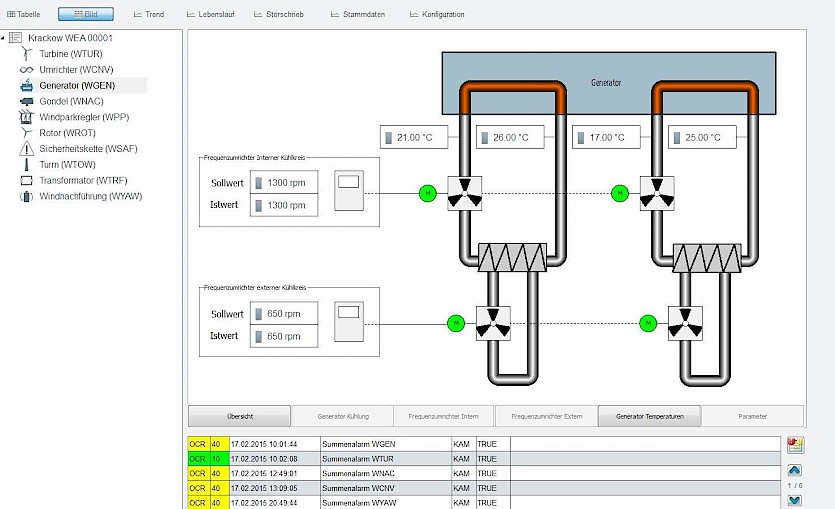This screenshot has height=509, width=835.
Task: Collapse the Krackow WEA 00001 tree node
Action: 3,38
